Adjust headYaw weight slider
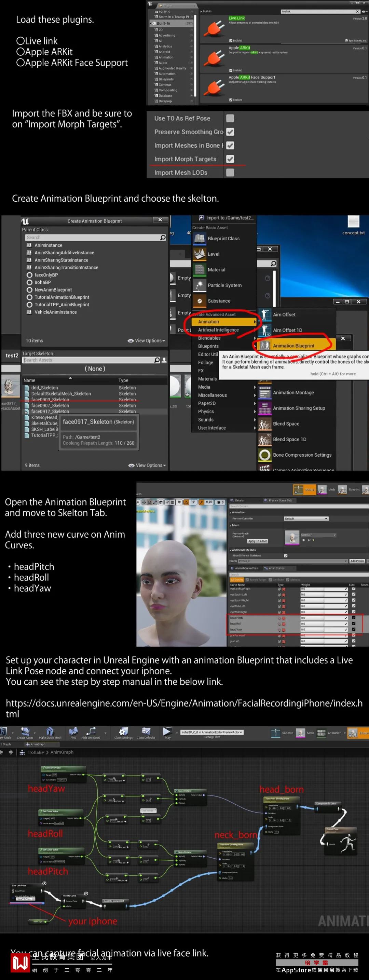 [324, 630]
